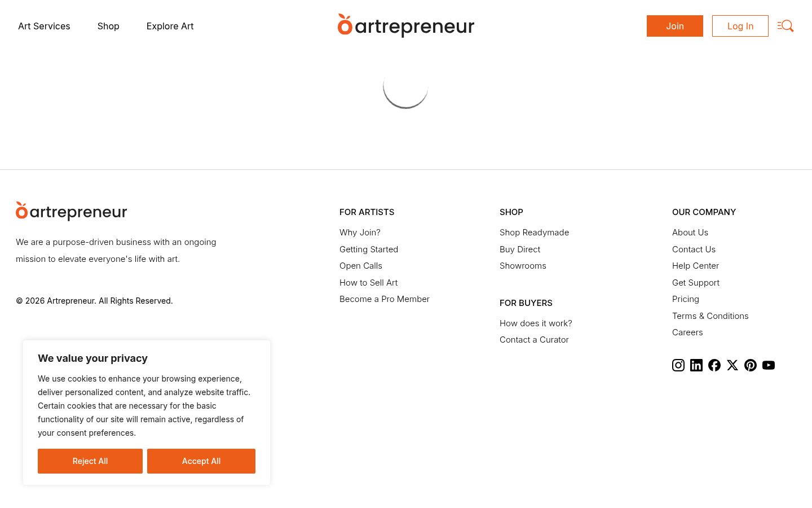Open the X (Twitter) icon
Image resolution: width=812 pixels, height=508 pixels.
(x=732, y=365)
